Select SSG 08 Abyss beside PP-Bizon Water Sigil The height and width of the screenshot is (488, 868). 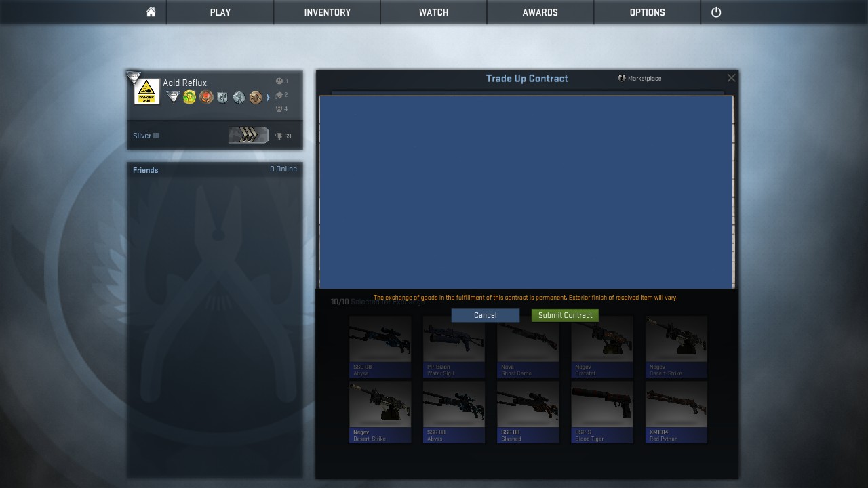[x=380, y=346]
